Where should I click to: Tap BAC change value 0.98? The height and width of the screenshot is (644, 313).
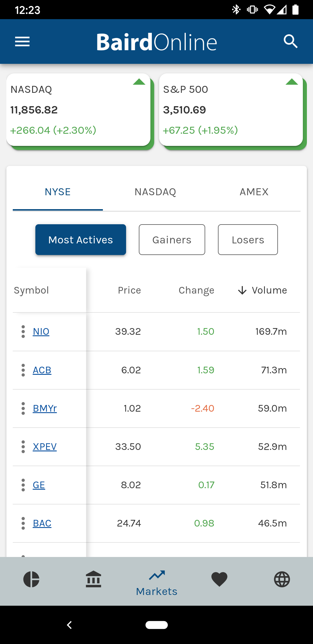tap(204, 523)
